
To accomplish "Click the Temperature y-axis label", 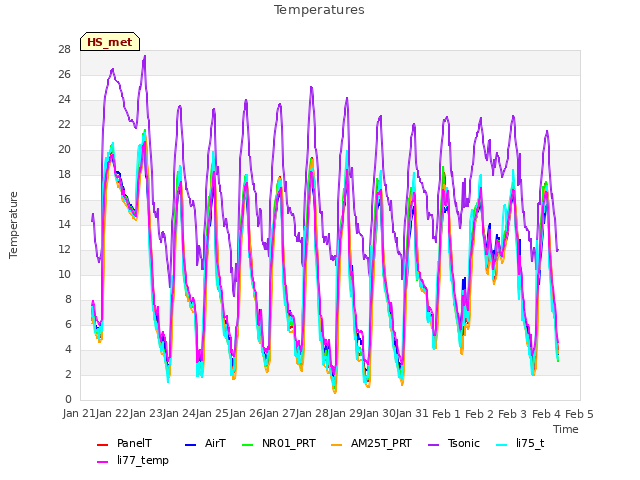I will tap(13, 225).
